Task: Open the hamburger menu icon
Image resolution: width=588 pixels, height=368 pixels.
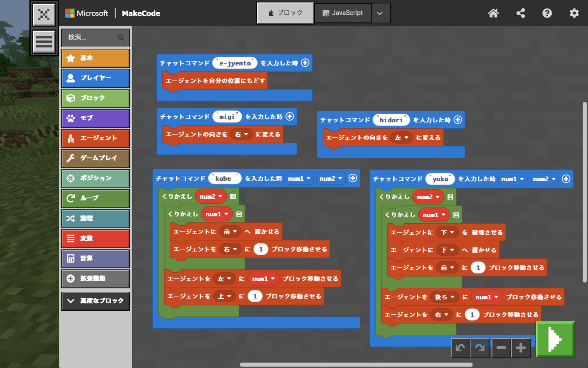Action: point(44,41)
